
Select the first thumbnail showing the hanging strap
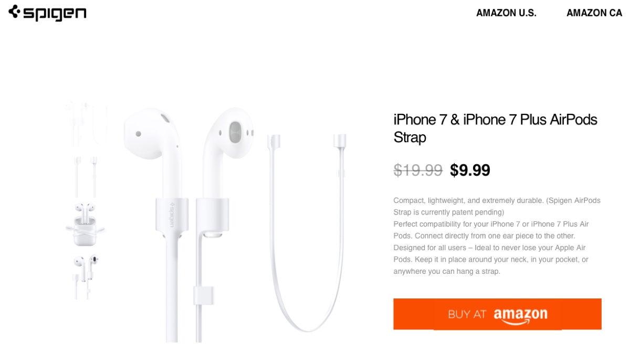[x=86, y=124]
